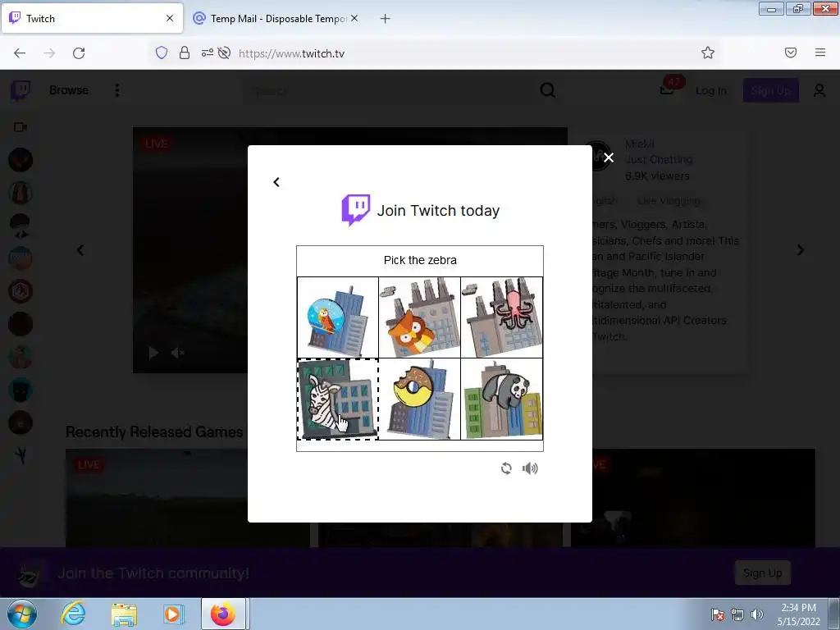This screenshot has height=630, width=840.
Task: Open tracking protection shield icon
Action: pyautogui.click(x=162, y=52)
